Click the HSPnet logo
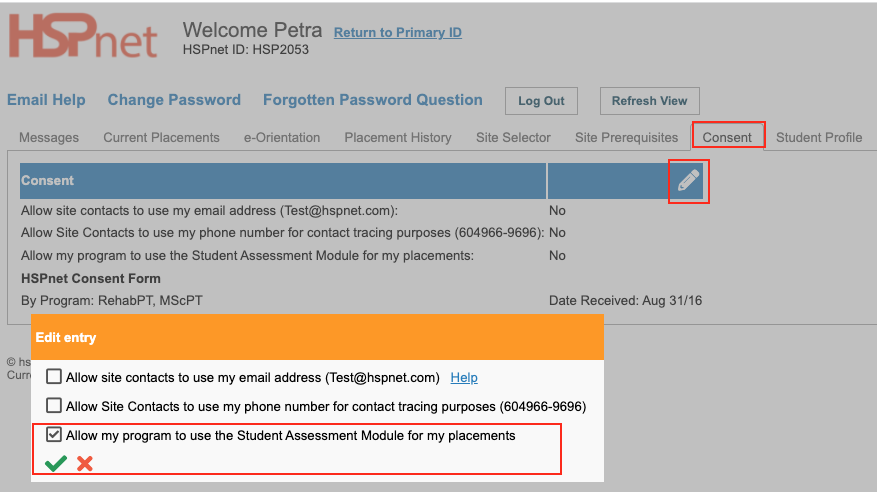 83,36
